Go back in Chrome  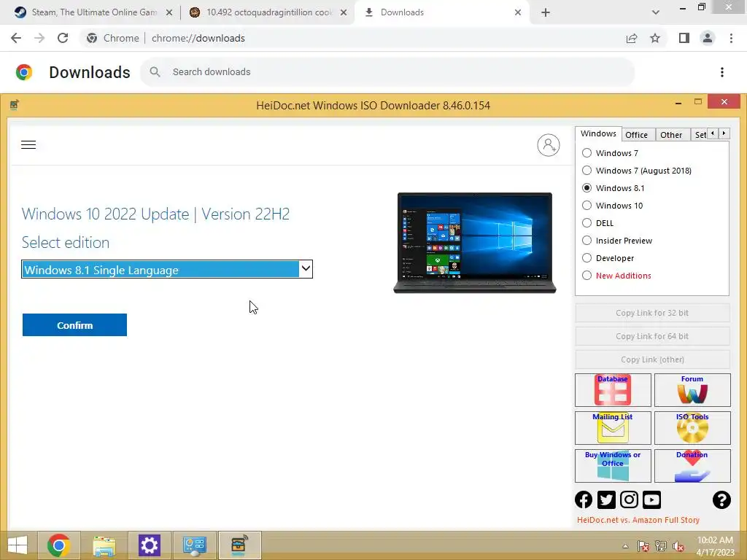coord(16,38)
